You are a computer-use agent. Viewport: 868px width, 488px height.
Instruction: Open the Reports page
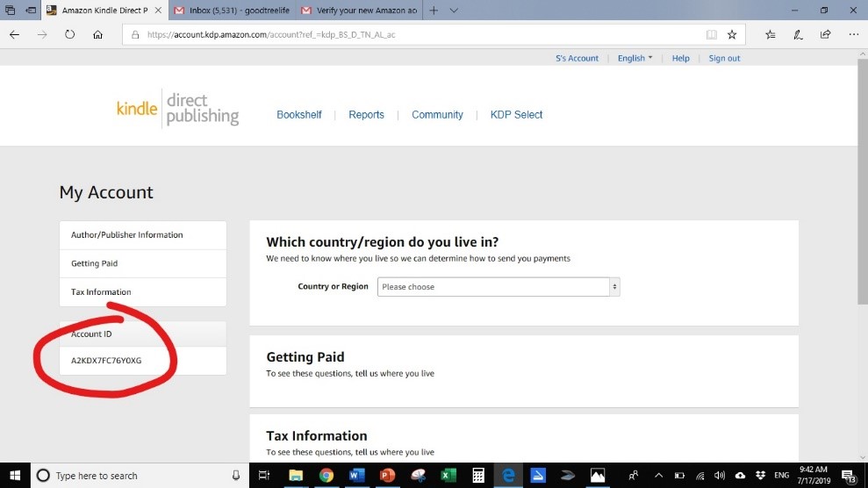pos(366,114)
